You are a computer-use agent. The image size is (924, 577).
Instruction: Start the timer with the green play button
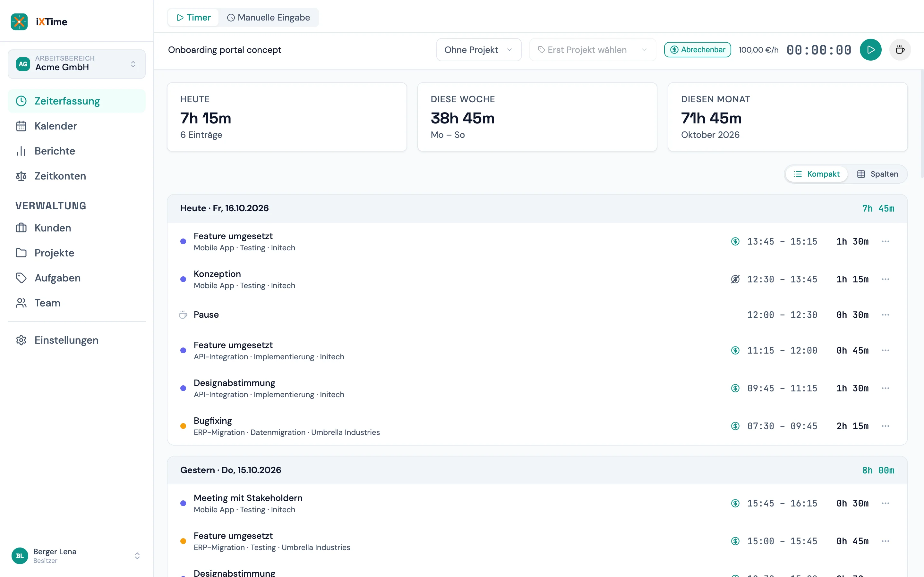pos(870,50)
